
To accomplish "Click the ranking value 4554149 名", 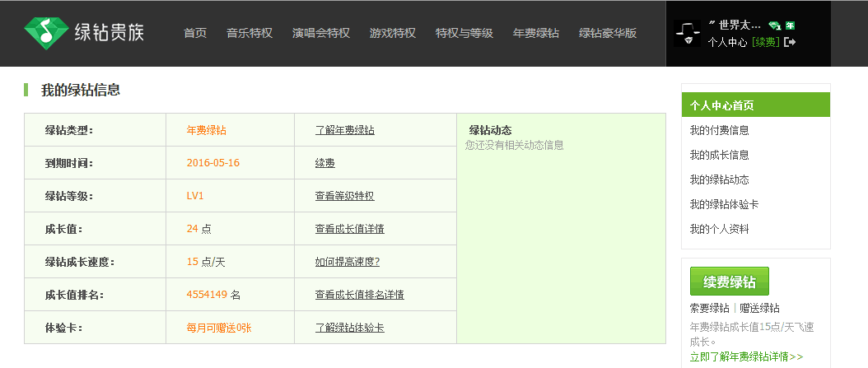I will 213,295.
